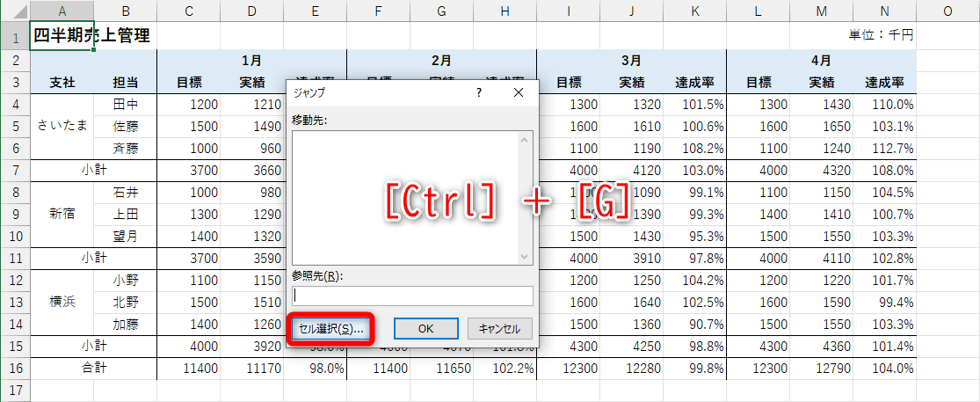The height and width of the screenshot is (402, 980).
Task: Select row header 16
Action: tap(15, 369)
